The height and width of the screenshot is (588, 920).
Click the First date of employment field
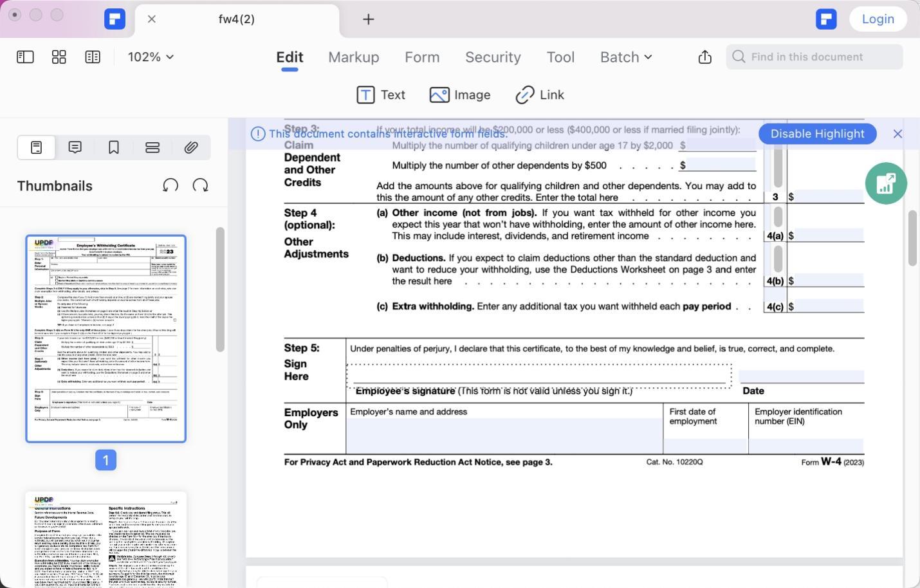tap(706, 446)
